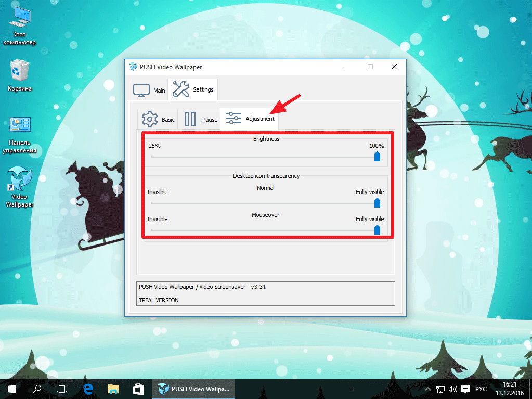532x399 pixels.
Task: Click the Brightness slider handle
Action: point(377,156)
